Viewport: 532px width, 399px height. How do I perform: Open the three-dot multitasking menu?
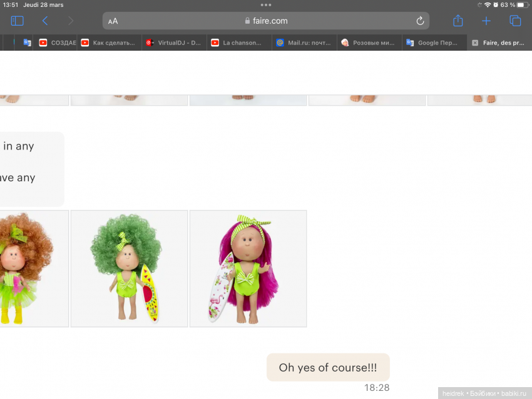(x=266, y=5)
